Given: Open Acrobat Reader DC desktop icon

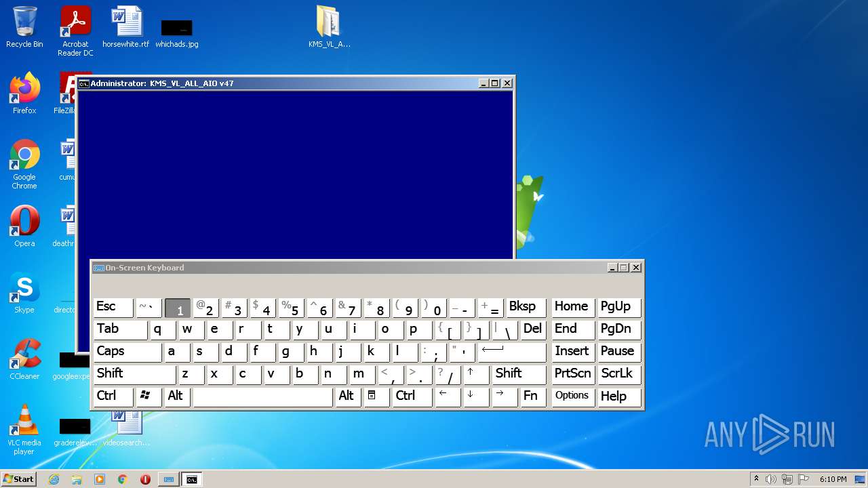Looking at the screenshot, I should (75, 32).
